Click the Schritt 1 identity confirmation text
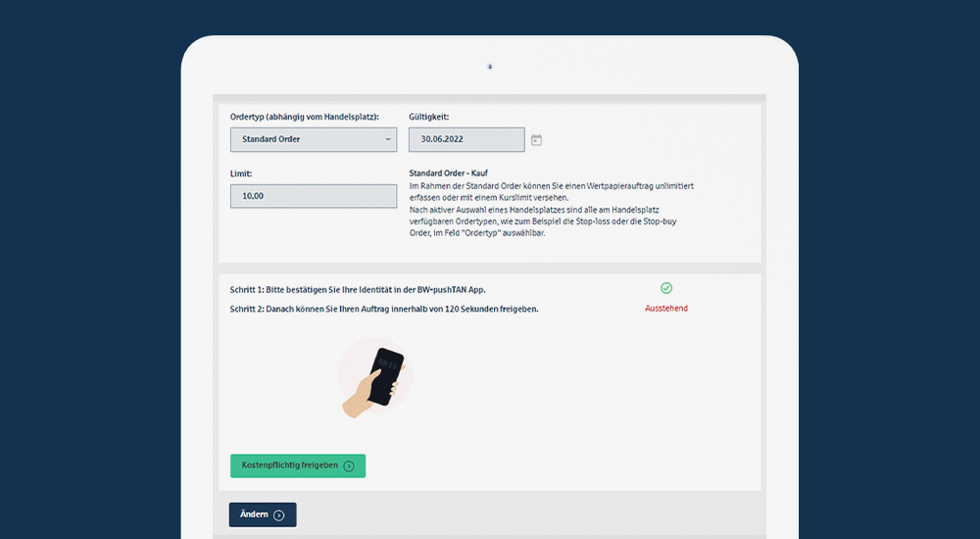The width and height of the screenshot is (980, 539). tap(358, 290)
